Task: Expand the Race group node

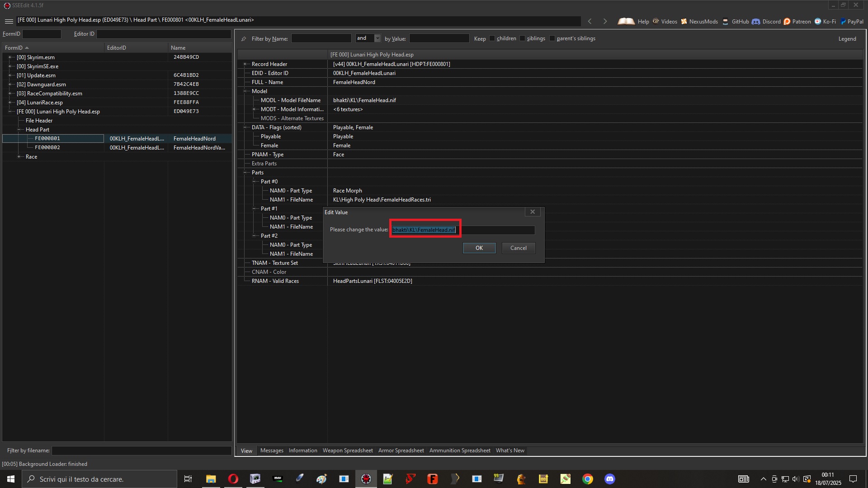Action: pyautogui.click(x=19, y=157)
